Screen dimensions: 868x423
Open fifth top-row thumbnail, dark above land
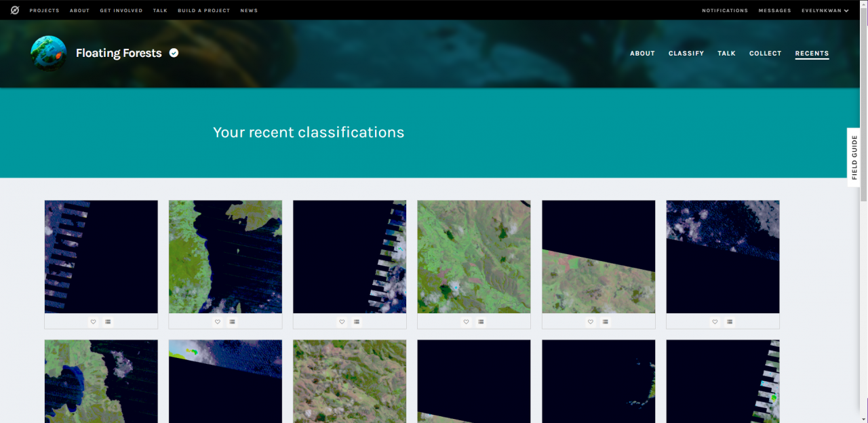pos(598,257)
